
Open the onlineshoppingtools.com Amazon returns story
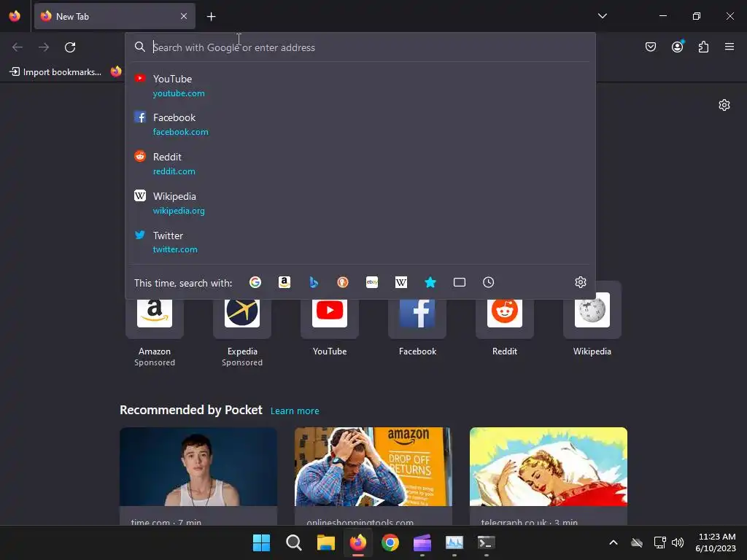pyautogui.click(x=373, y=476)
